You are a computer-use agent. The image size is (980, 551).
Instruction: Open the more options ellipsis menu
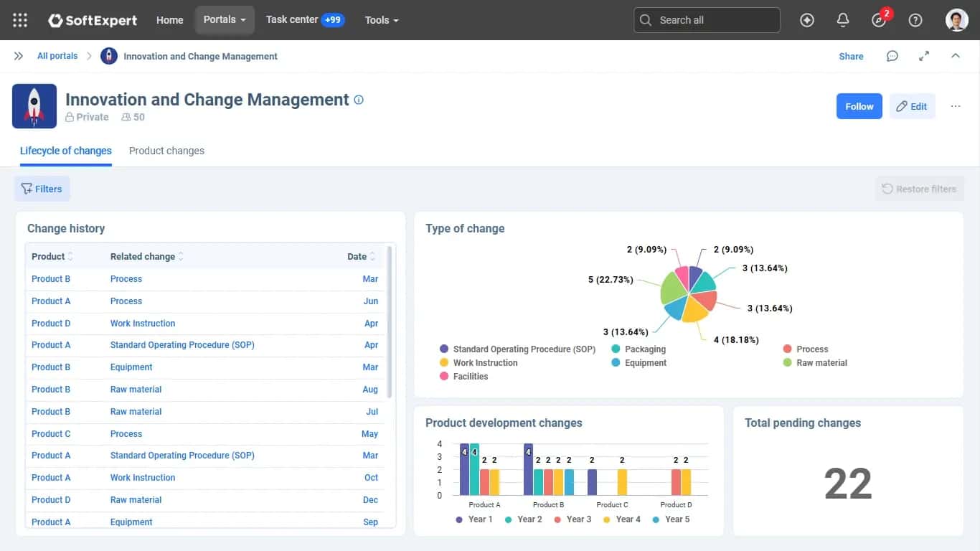pos(956,106)
